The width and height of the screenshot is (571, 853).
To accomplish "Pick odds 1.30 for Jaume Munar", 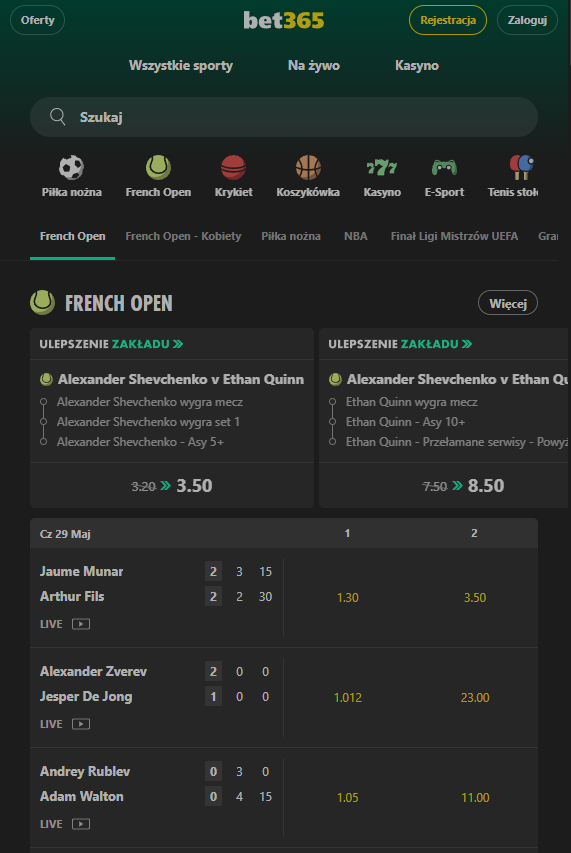I will (x=347, y=597).
